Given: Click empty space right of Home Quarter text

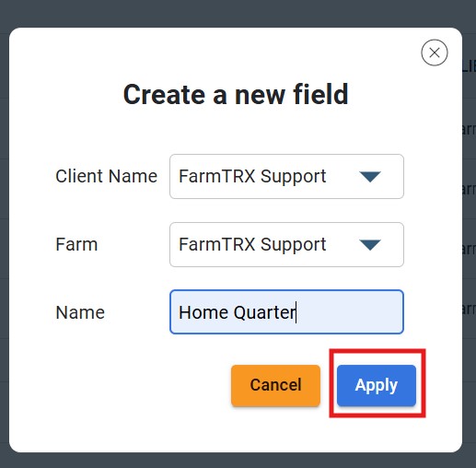Looking at the screenshot, I should (x=348, y=312).
